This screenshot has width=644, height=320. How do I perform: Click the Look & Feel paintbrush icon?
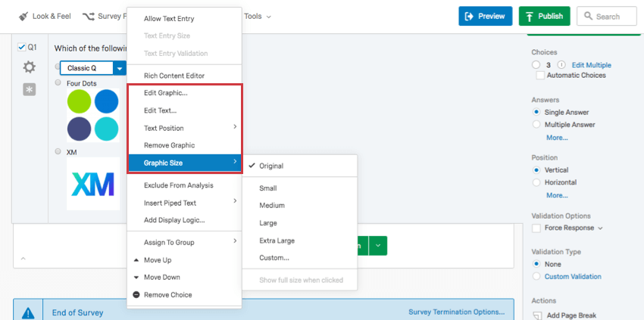[x=23, y=16]
